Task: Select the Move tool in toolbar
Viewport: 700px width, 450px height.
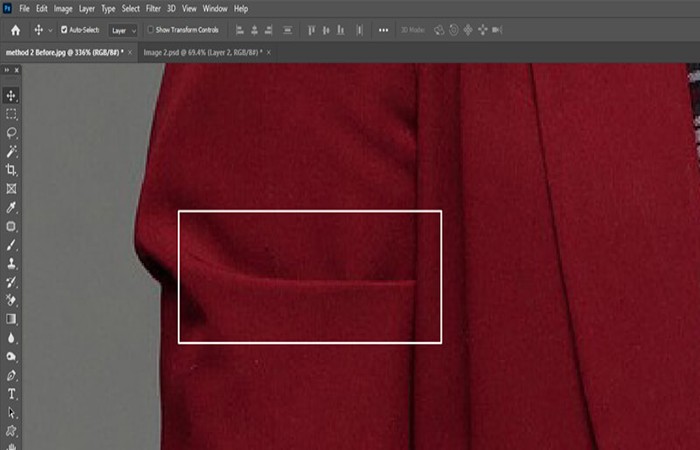Action: click(x=11, y=95)
